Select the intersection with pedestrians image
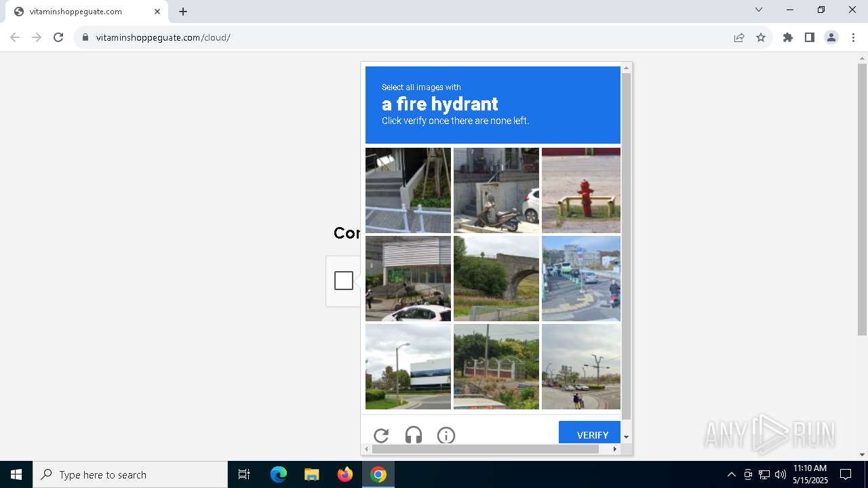 (581, 367)
